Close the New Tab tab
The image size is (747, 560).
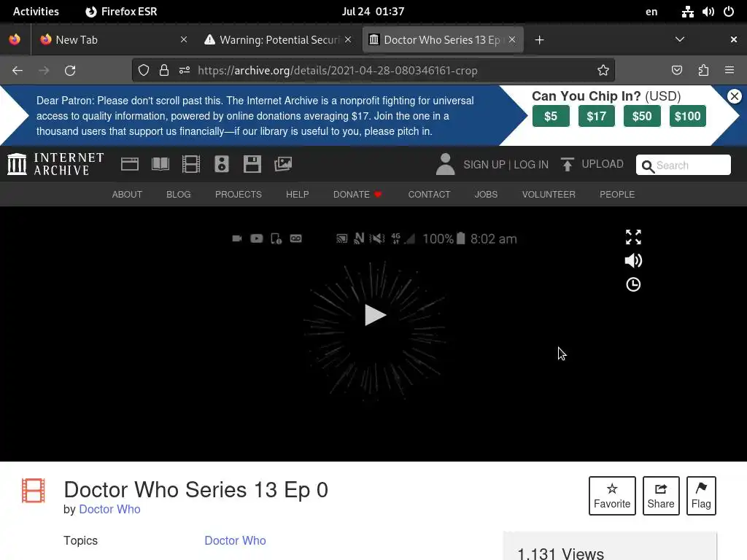coord(183,39)
